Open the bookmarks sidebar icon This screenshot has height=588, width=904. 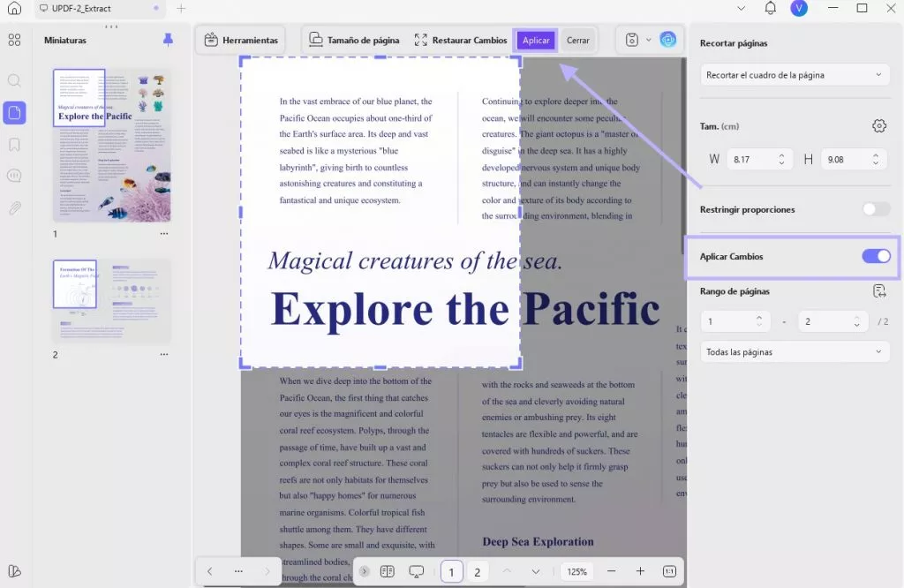(14, 145)
